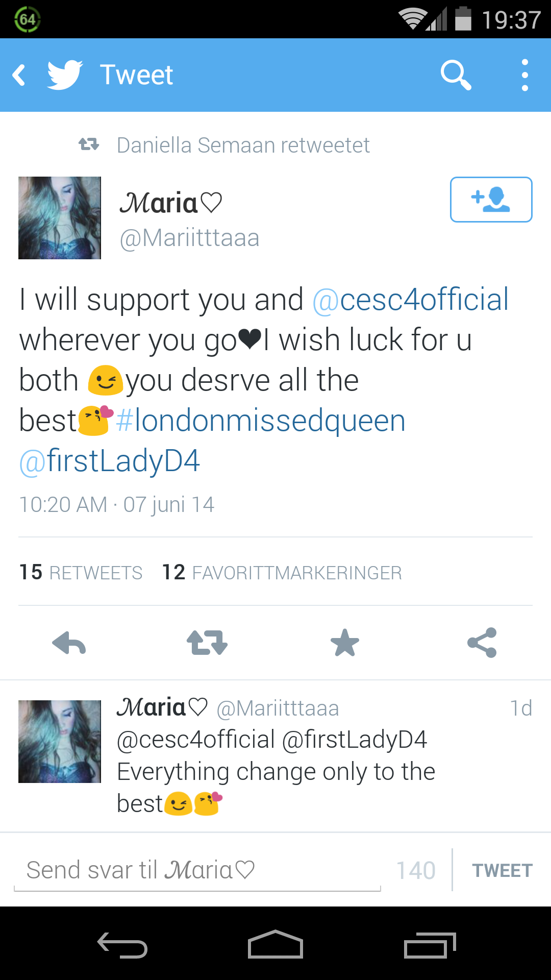This screenshot has width=551, height=980.
Task: View the 15 RETWEETS list
Action: 81,572
